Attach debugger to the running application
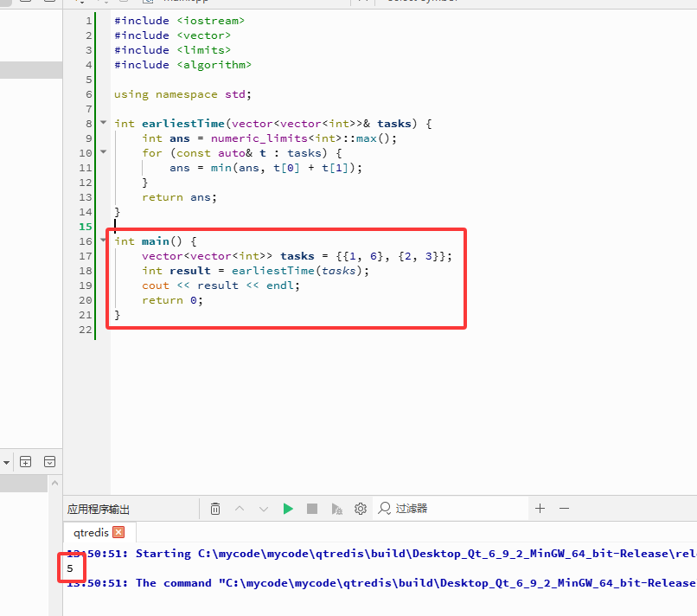 pos(336,509)
